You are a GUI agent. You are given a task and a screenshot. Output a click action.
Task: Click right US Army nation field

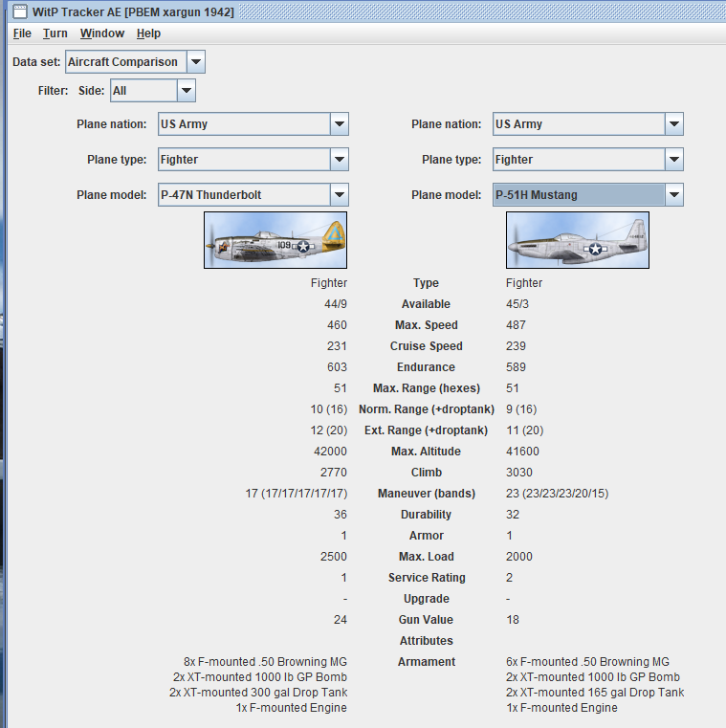(x=580, y=124)
